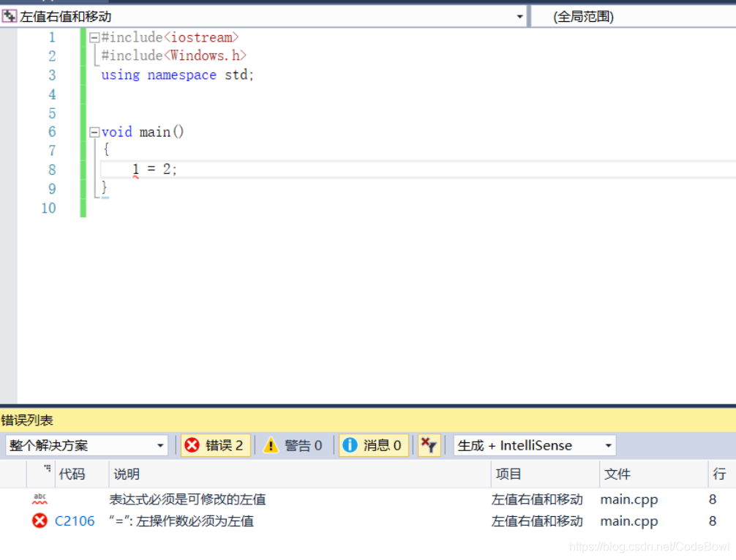Select the 表达式必须是可修改的左值 error row

(368, 499)
